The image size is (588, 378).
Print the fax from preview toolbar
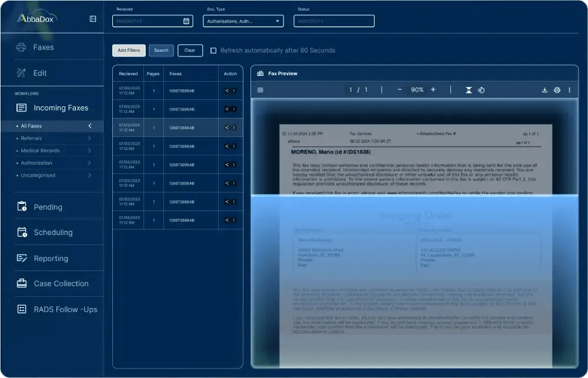tap(557, 90)
